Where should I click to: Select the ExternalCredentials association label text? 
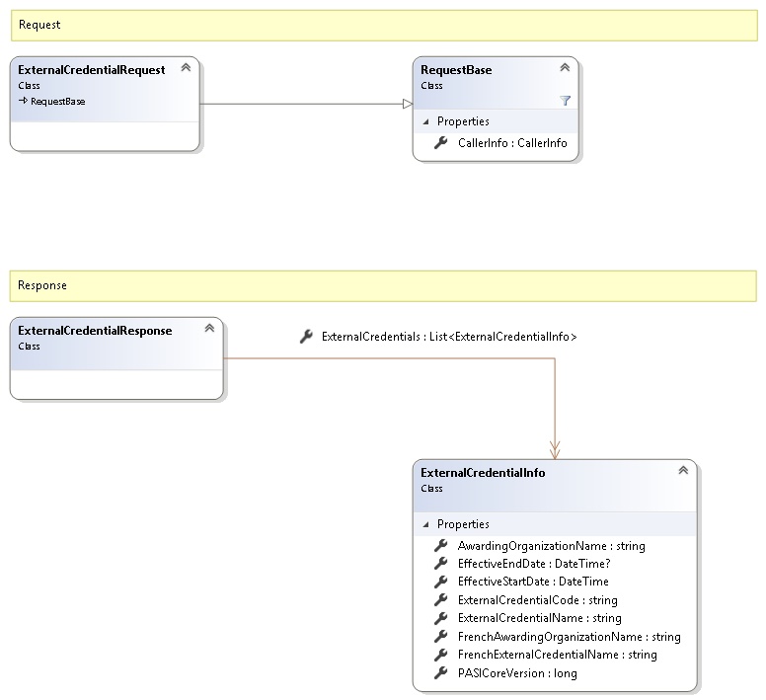(449, 338)
